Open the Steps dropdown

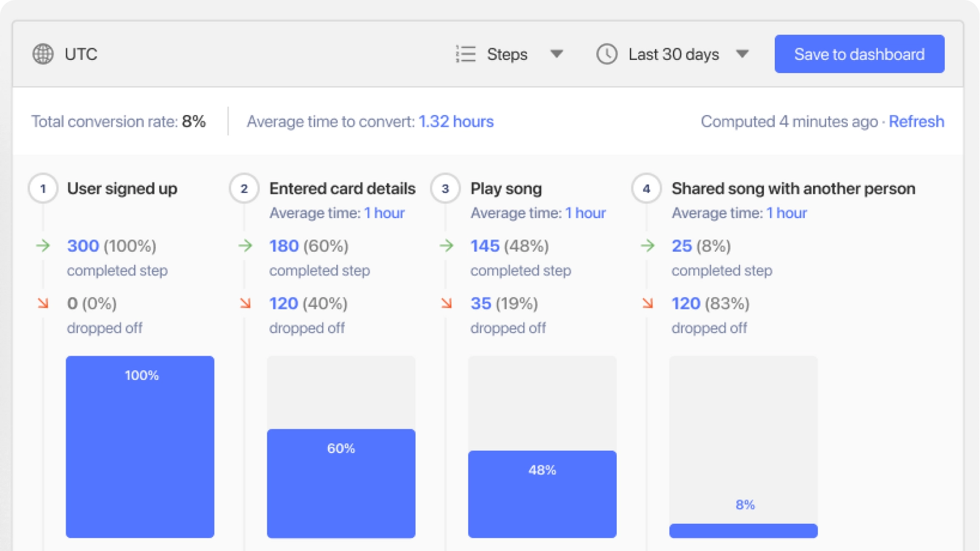point(557,54)
